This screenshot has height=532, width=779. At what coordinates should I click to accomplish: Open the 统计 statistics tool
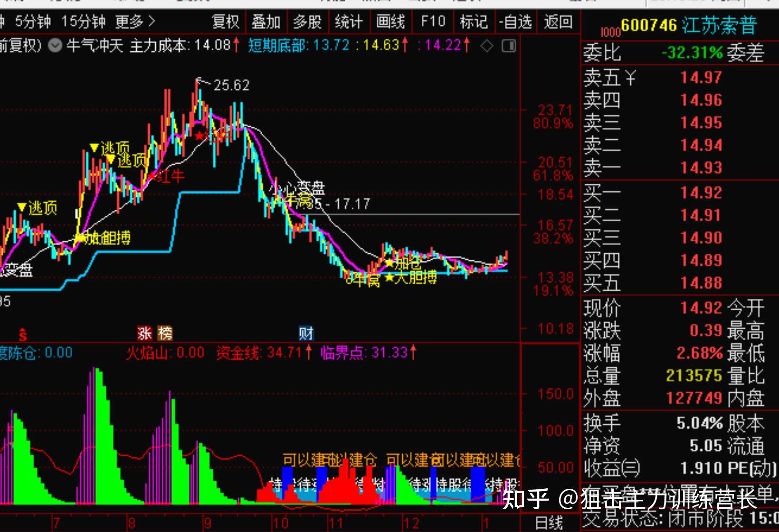click(x=350, y=21)
